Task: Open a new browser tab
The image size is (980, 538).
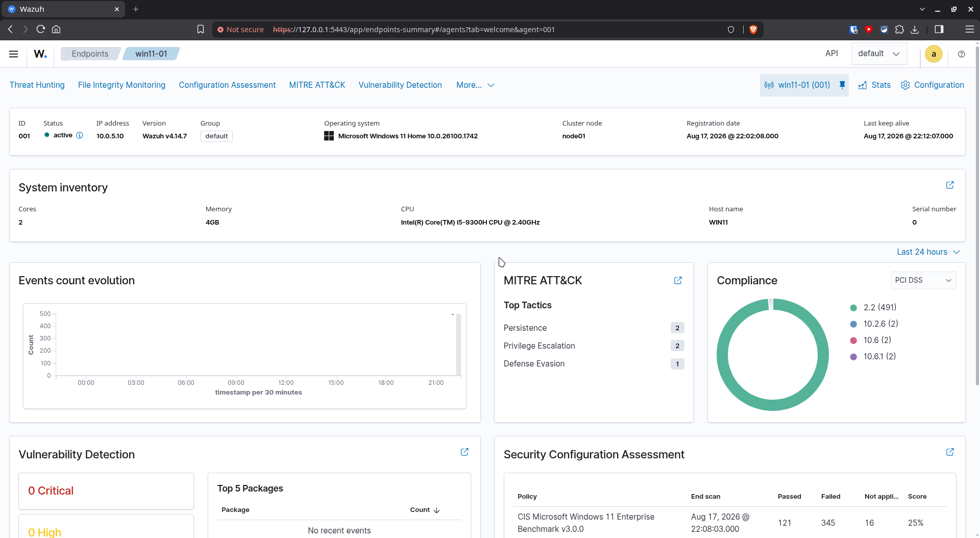Action: [x=136, y=9]
